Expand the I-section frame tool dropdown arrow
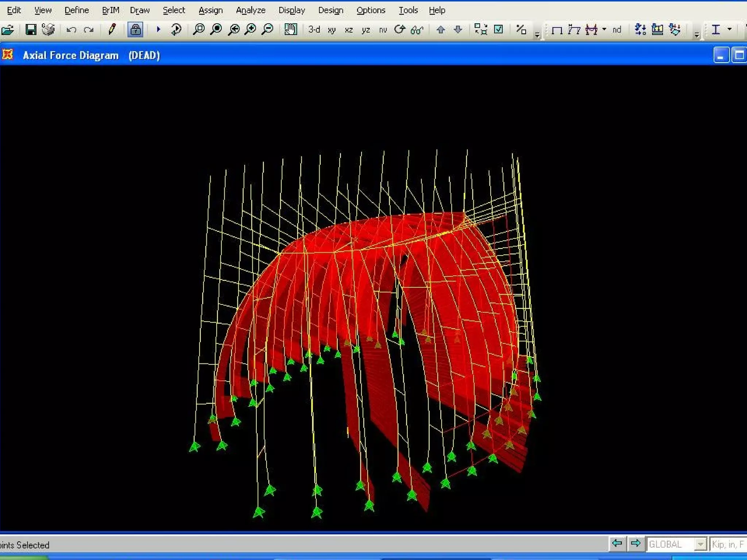The height and width of the screenshot is (560, 747). 729,29
